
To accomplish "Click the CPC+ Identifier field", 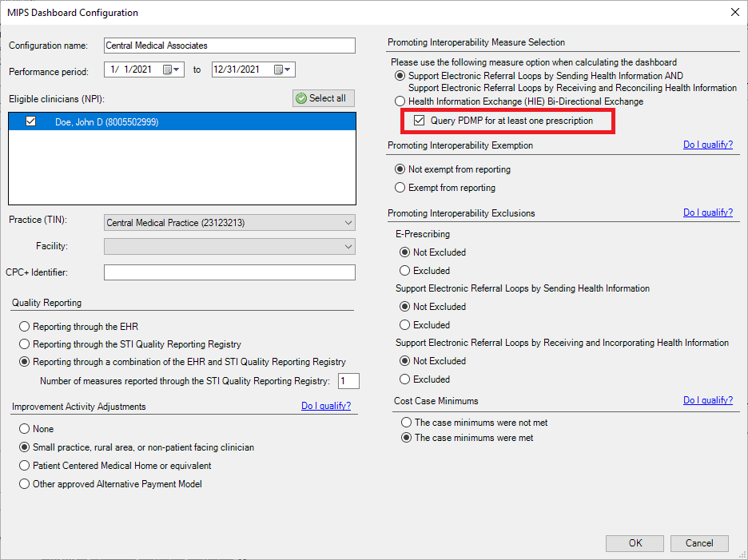I will (229, 272).
